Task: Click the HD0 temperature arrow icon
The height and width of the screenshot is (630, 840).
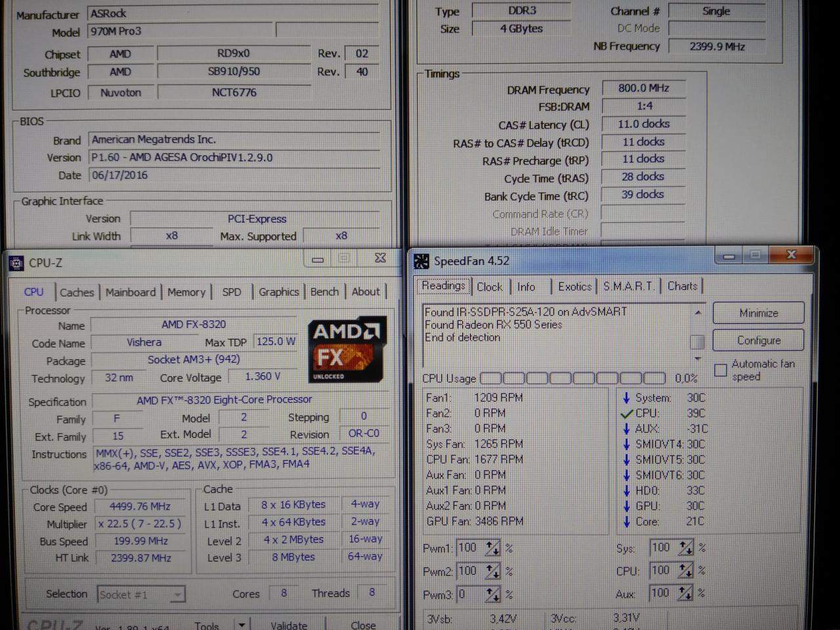Action: [x=627, y=490]
